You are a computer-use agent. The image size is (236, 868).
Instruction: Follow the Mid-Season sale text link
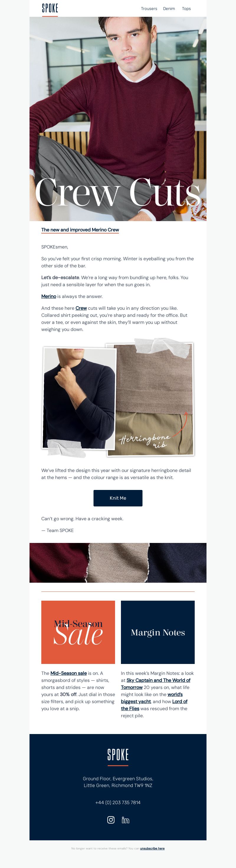click(x=68, y=673)
